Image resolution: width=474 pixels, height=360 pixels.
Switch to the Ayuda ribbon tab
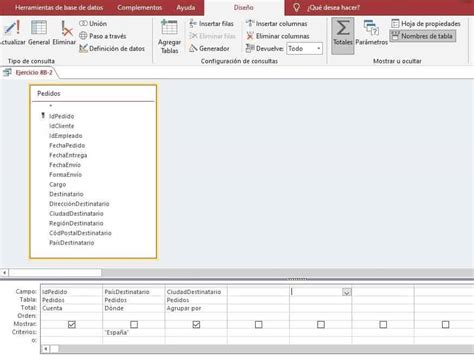click(186, 7)
